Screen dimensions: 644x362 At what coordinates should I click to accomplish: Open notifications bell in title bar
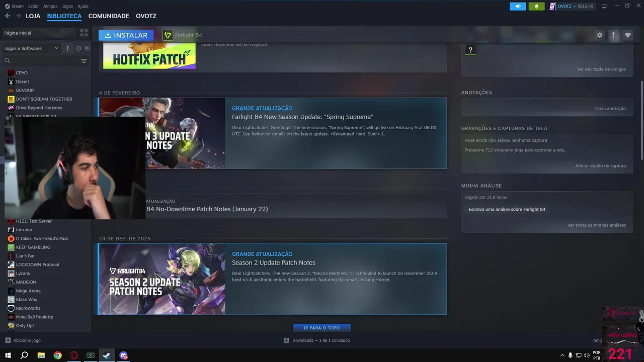pos(536,7)
